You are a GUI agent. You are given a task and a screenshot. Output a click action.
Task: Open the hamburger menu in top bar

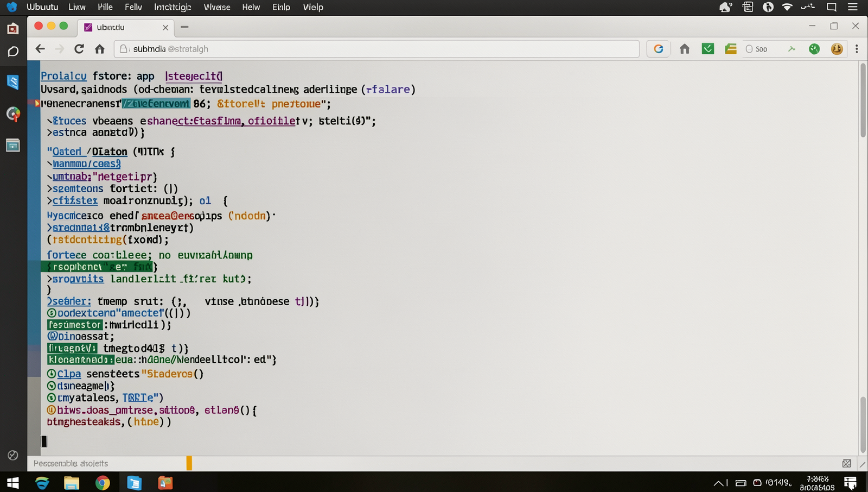pyautogui.click(x=853, y=7)
